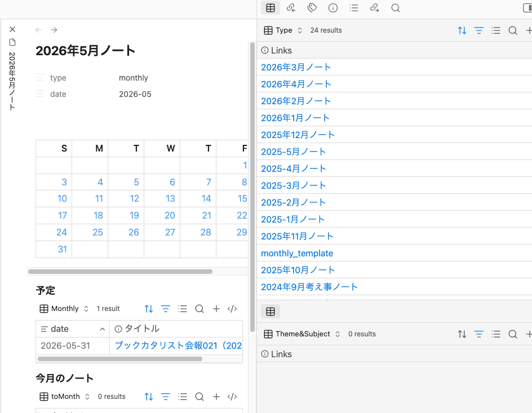This screenshot has width=532, height=413.
Task: Open the Type view dropdown
Action: [283, 30]
